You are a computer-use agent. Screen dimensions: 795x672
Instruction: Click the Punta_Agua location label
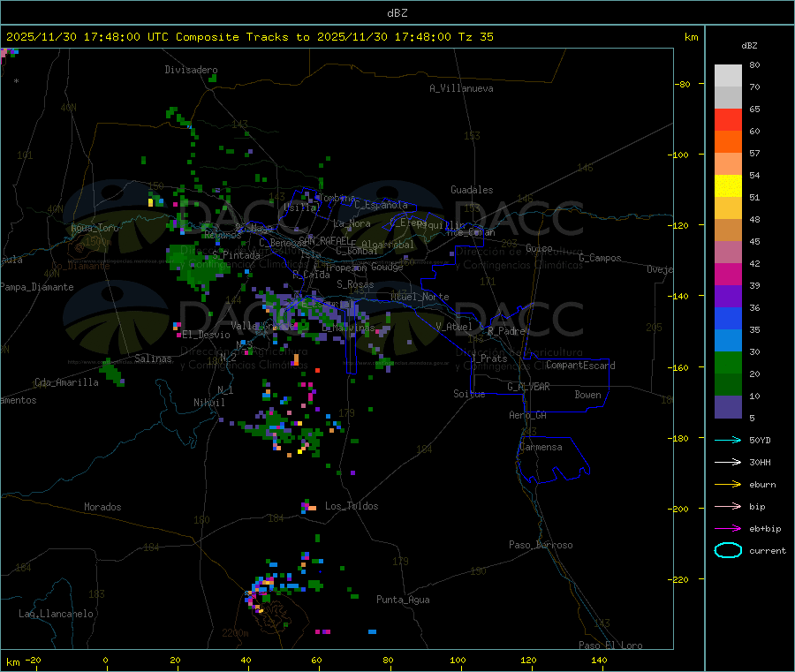(403, 600)
